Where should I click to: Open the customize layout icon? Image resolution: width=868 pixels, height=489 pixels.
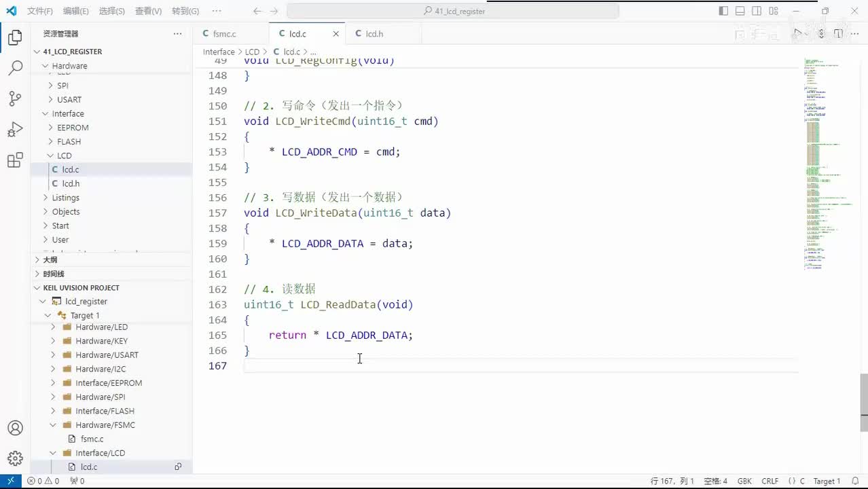(774, 11)
